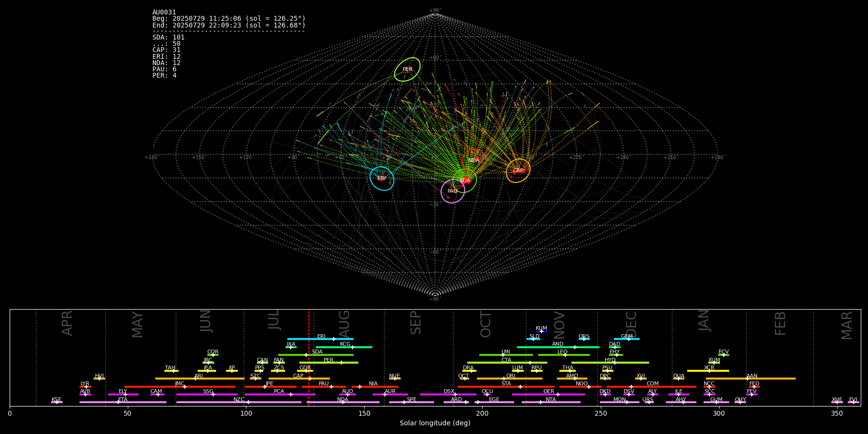Click the PCA shower bar in timeline
This screenshot has width=868, height=434.
pos(280,394)
